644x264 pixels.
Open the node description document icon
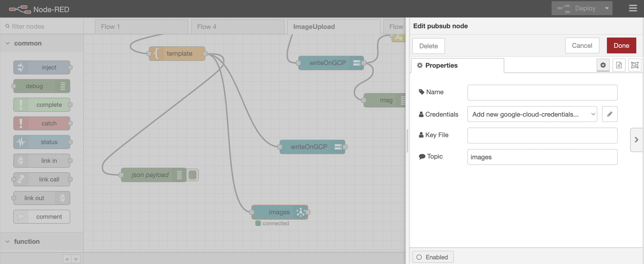619,65
